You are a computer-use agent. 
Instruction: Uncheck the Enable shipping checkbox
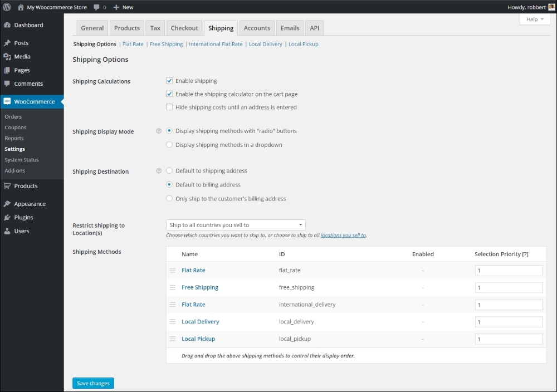point(169,81)
